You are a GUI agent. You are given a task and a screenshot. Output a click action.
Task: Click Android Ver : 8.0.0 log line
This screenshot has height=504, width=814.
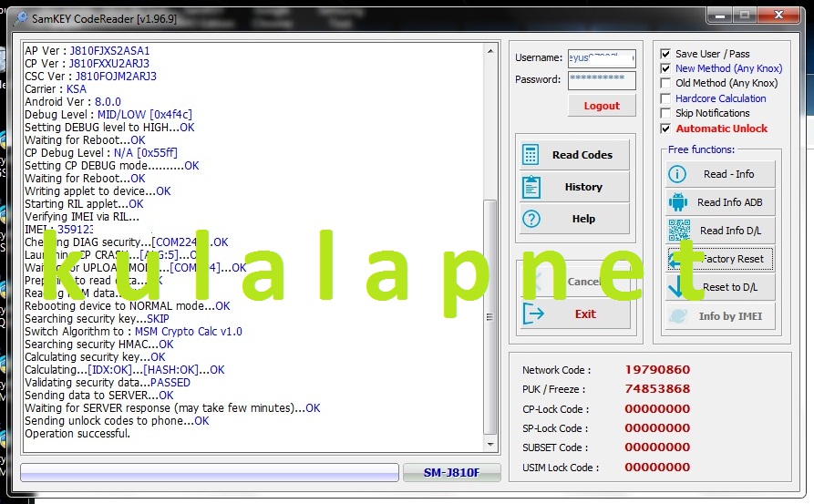point(73,102)
